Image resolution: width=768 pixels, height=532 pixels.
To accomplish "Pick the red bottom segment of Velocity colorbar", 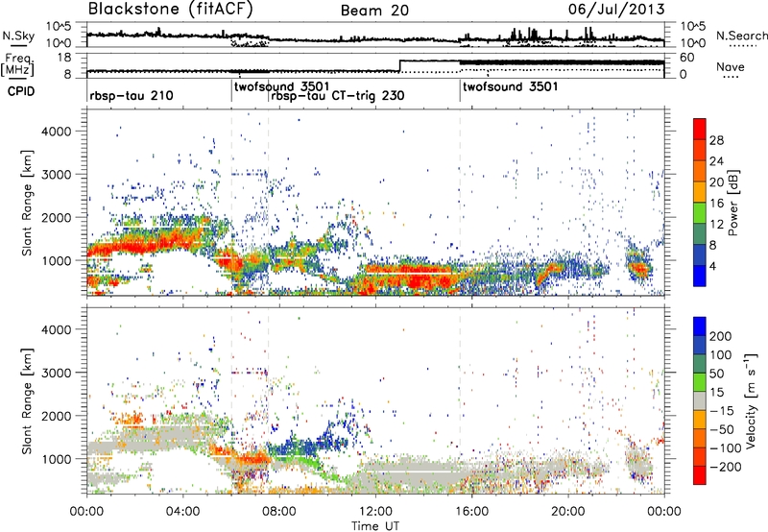I will (700, 475).
